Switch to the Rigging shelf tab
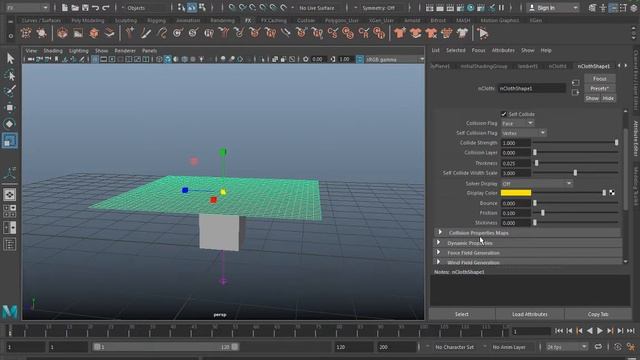Screen dimensions: 640x360 (156, 20)
